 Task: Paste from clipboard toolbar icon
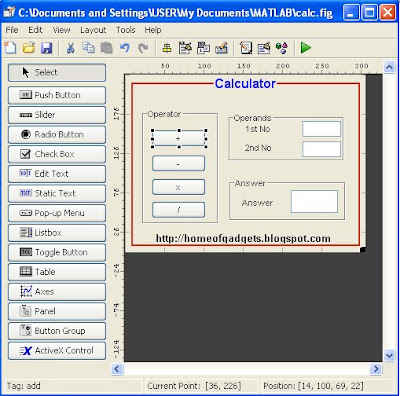click(x=107, y=48)
